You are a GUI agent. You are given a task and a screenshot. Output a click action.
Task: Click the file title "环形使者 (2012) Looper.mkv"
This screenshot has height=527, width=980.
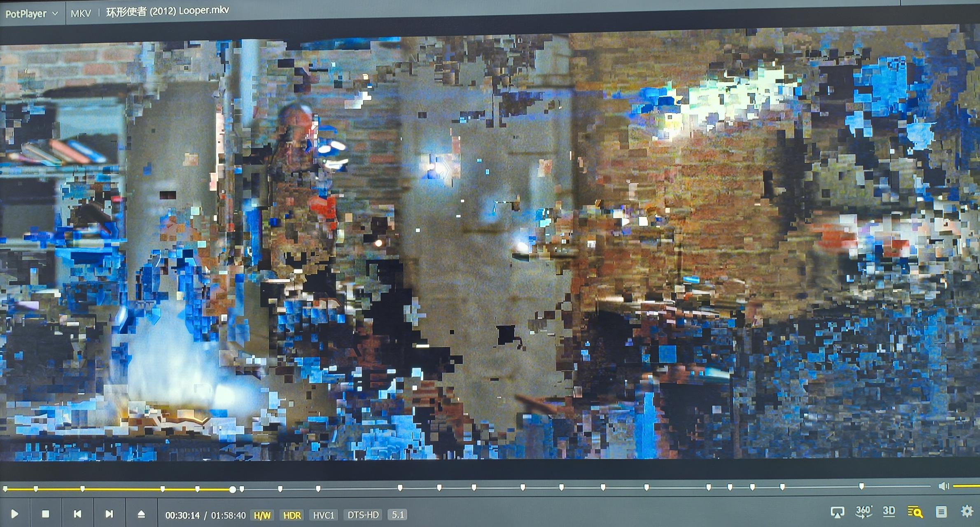coord(168,11)
